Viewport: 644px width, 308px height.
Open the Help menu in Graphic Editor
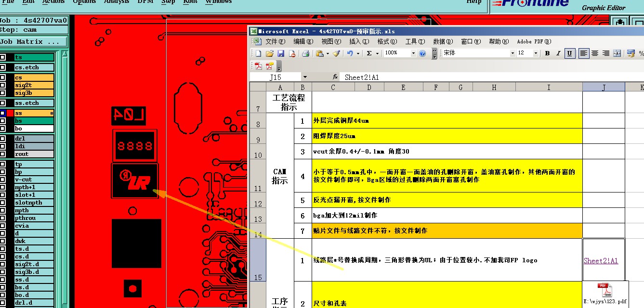474,2
